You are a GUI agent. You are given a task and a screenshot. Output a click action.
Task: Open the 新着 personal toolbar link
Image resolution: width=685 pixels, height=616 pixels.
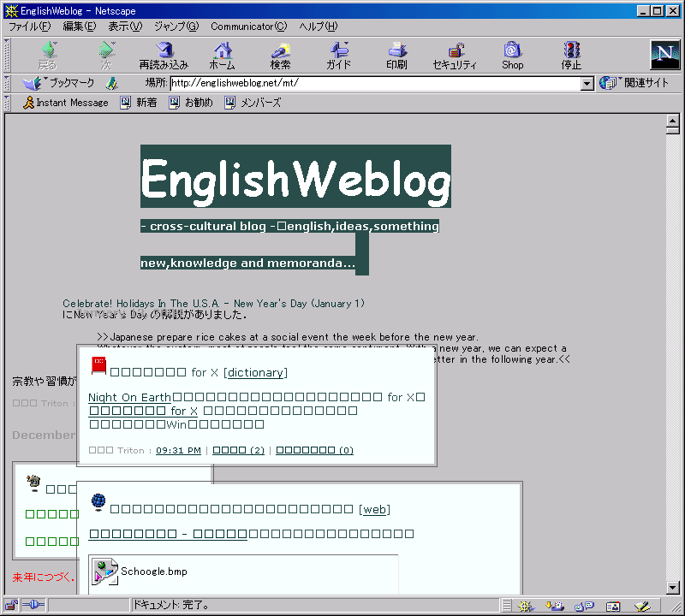139,103
